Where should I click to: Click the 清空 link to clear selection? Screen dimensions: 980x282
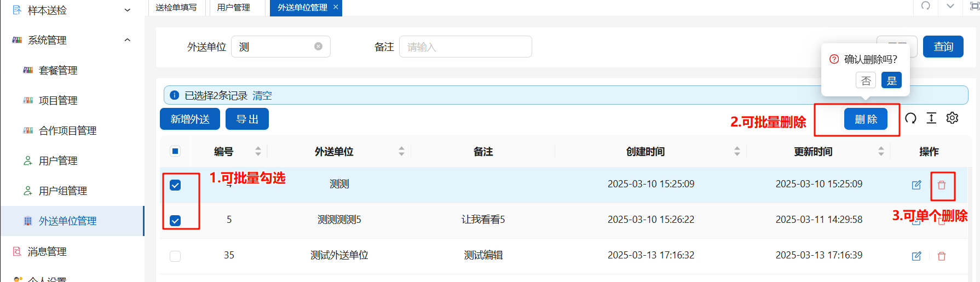click(x=262, y=95)
